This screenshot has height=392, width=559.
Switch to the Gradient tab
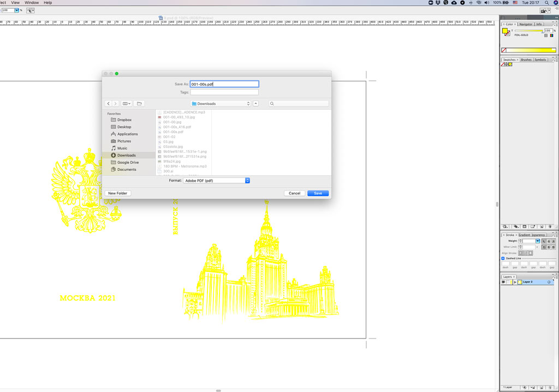(525, 235)
